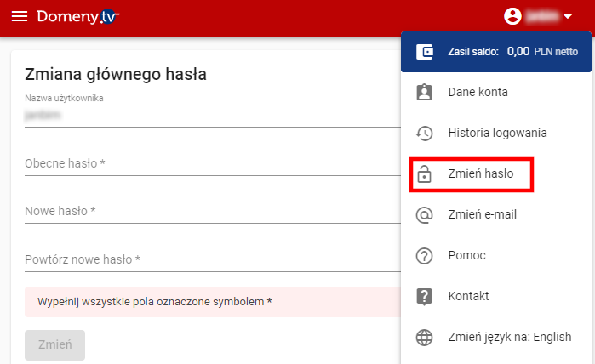595x364 pixels.
Task: Click the Historia logowania clock icon
Action: pyautogui.click(x=424, y=133)
